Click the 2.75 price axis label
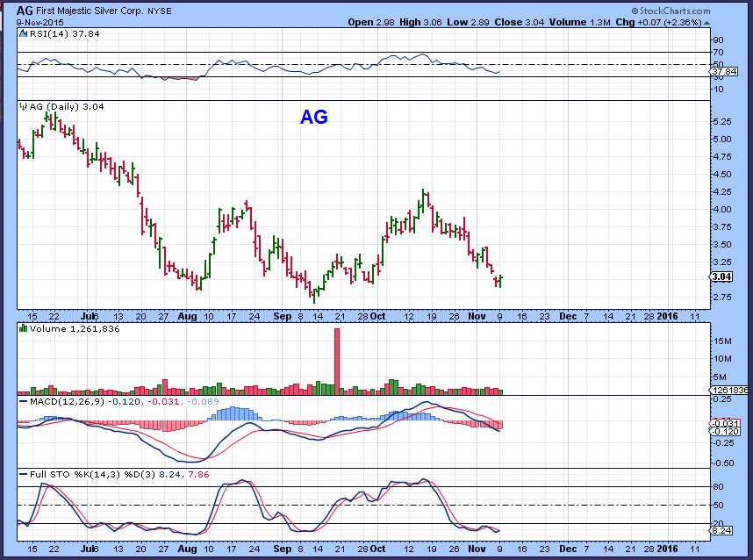 tap(722, 298)
